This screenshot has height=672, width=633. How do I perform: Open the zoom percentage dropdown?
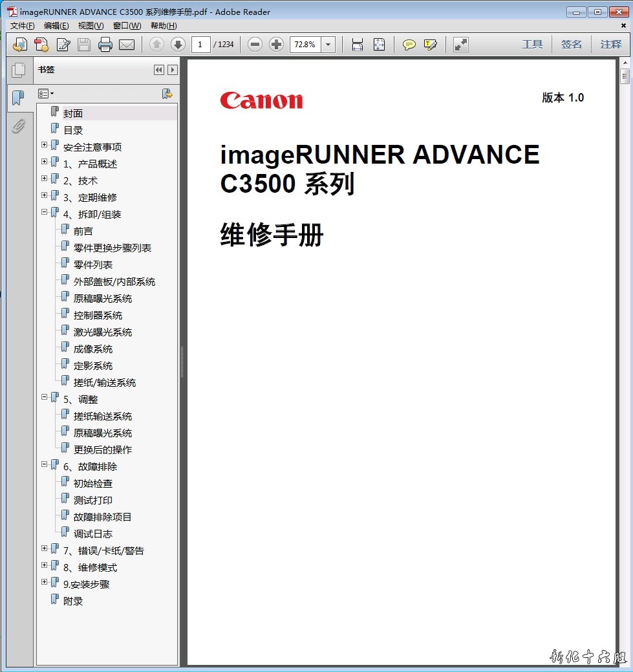click(x=328, y=45)
